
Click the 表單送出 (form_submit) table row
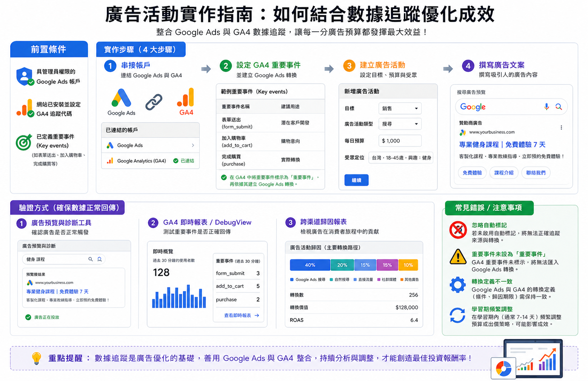pyautogui.click(x=270, y=123)
